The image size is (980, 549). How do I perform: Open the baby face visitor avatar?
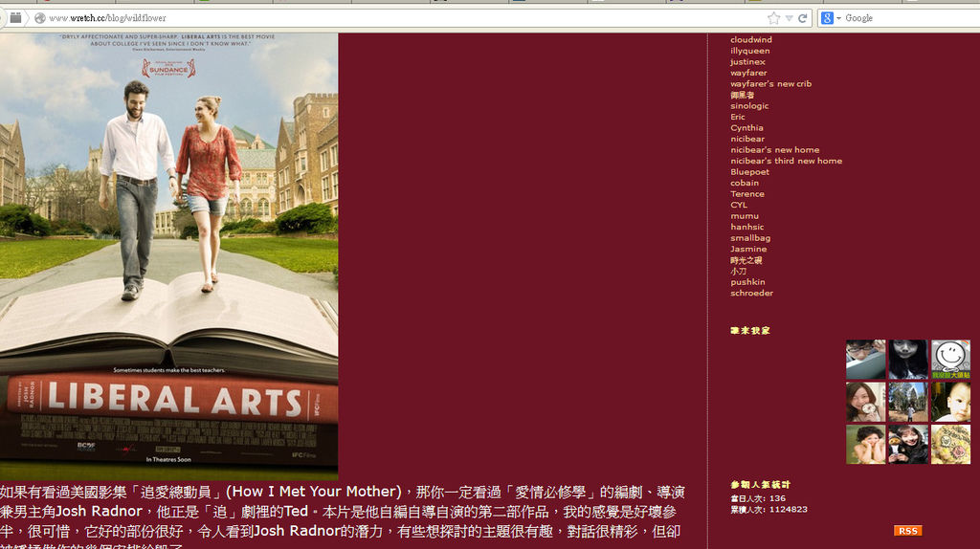[950, 403]
